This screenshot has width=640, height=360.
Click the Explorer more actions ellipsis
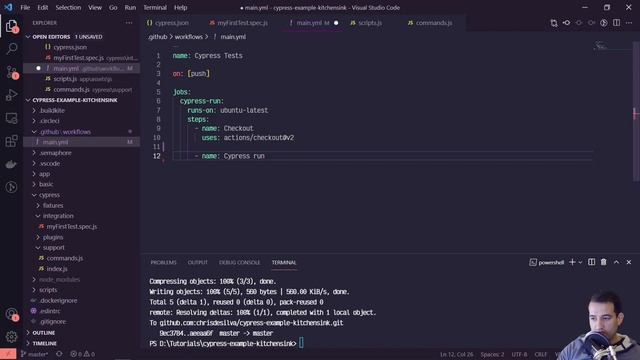pos(129,23)
